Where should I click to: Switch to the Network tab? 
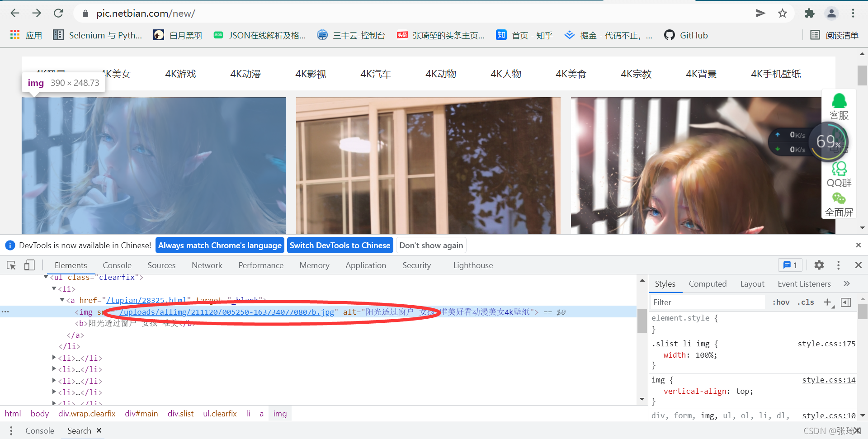coord(207,265)
